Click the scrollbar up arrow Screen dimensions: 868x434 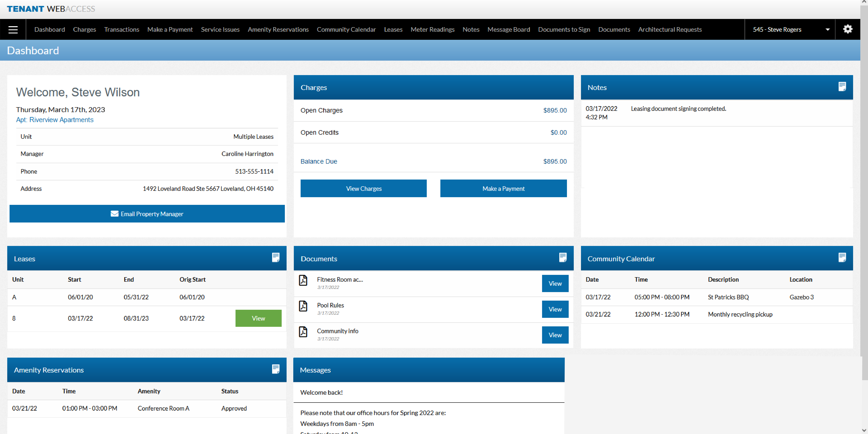click(x=864, y=2)
